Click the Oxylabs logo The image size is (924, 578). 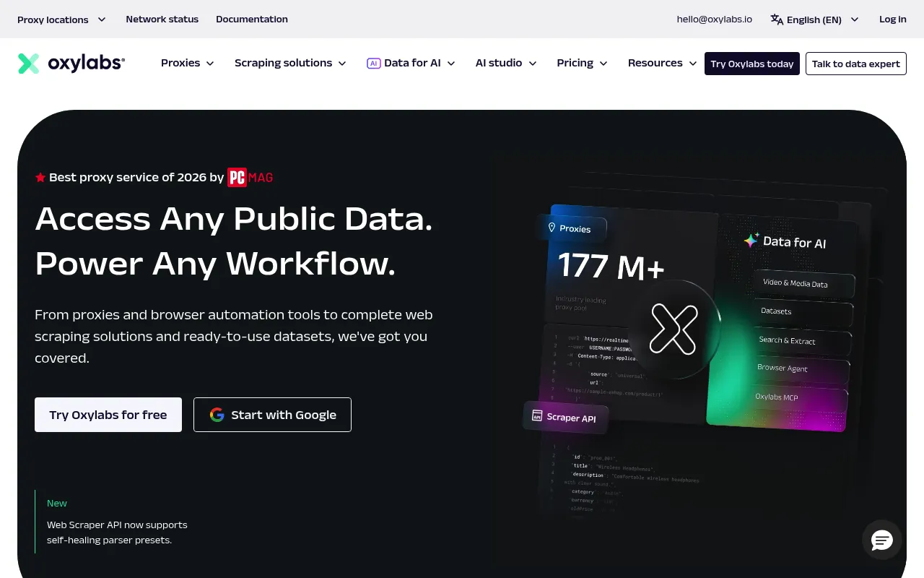click(71, 64)
